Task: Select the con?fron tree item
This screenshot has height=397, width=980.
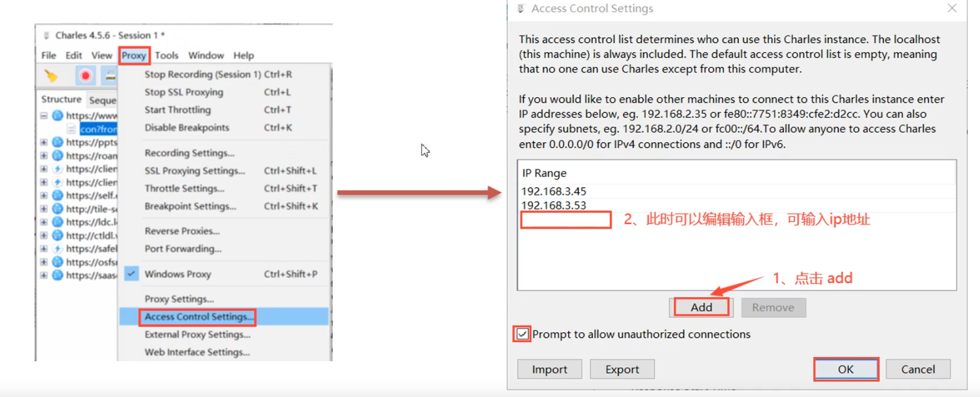Action: (x=99, y=129)
